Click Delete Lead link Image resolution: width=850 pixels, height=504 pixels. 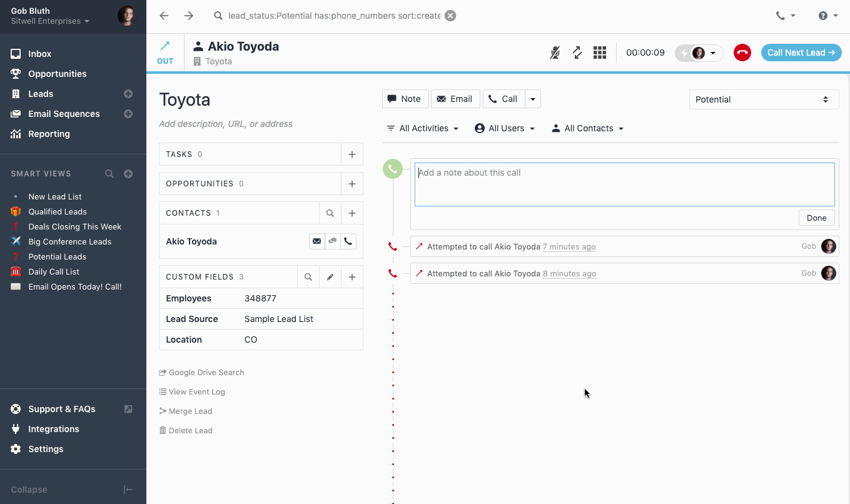[186, 430]
